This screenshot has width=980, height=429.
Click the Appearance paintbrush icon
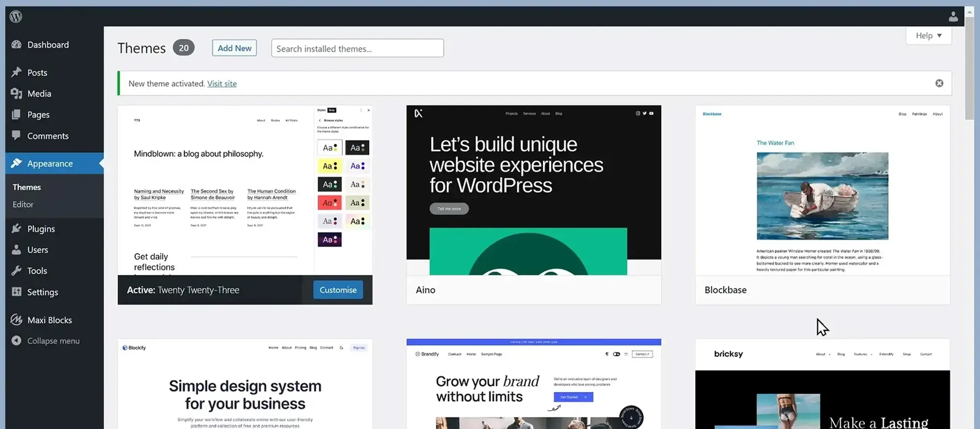16,163
